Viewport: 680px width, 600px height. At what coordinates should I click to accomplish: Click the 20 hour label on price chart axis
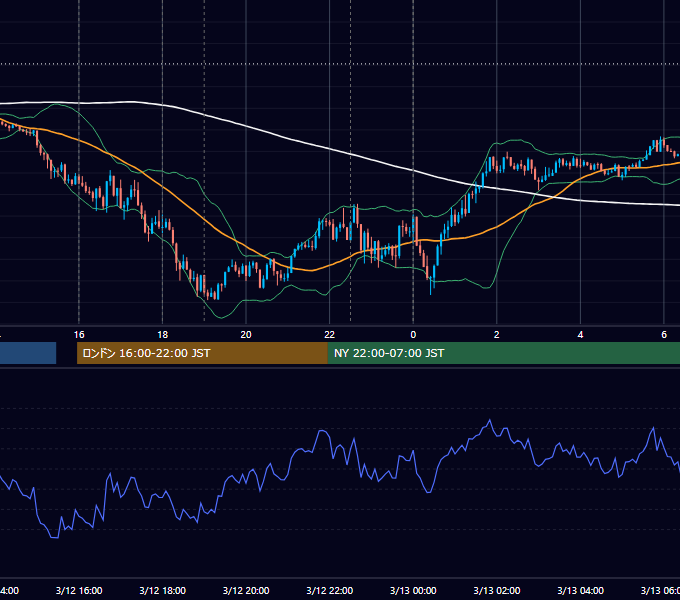246,335
